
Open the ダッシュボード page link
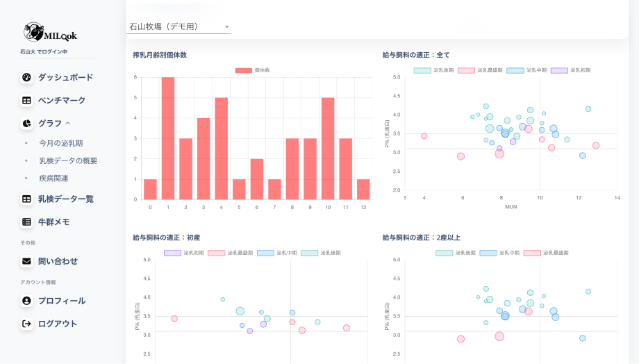[65, 78]
